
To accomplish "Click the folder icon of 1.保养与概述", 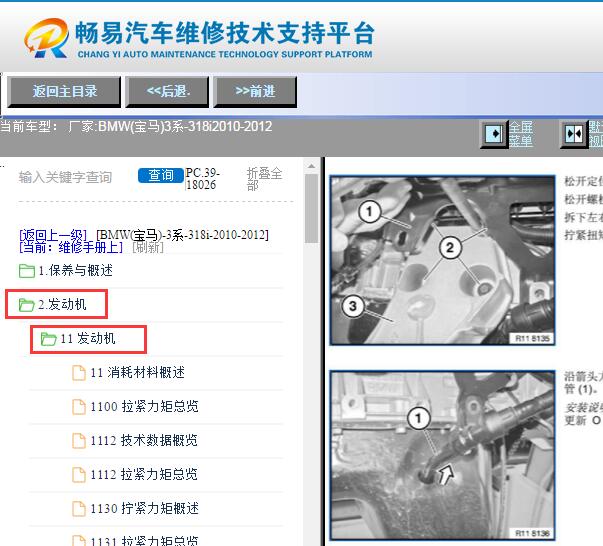I will click(x=27, y=270).
